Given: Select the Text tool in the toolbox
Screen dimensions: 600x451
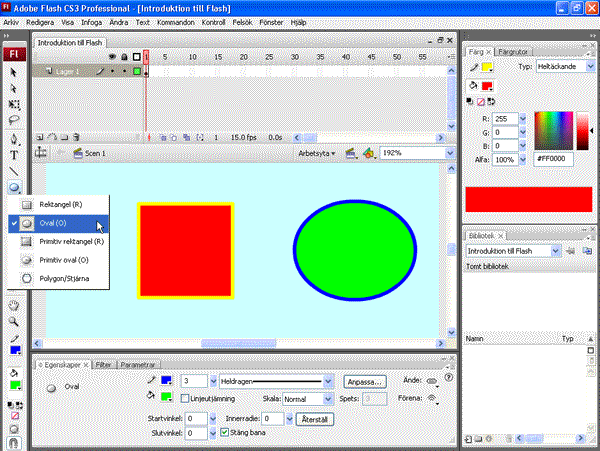Looking at the screenshot, I should (14, 155).
